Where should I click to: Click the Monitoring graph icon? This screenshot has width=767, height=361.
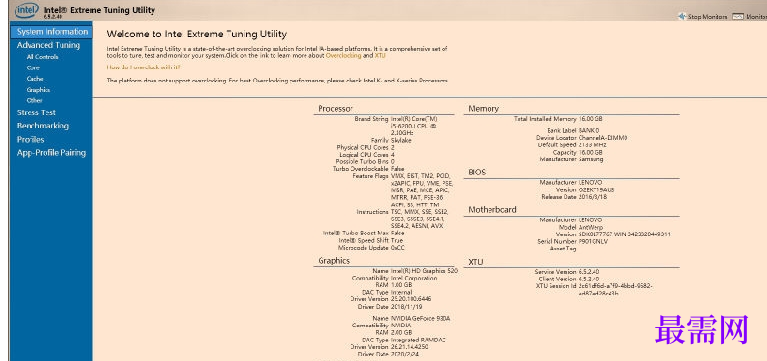coord(738,17)
